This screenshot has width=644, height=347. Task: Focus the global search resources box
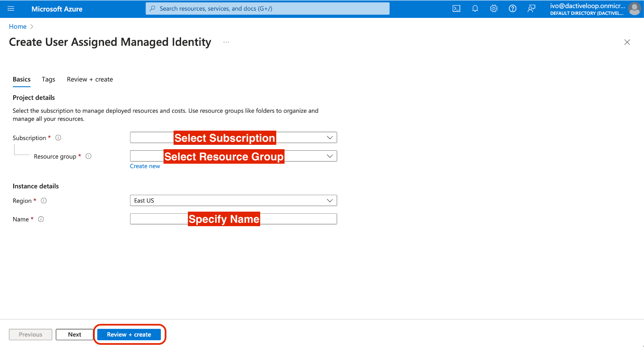[267, 9]
